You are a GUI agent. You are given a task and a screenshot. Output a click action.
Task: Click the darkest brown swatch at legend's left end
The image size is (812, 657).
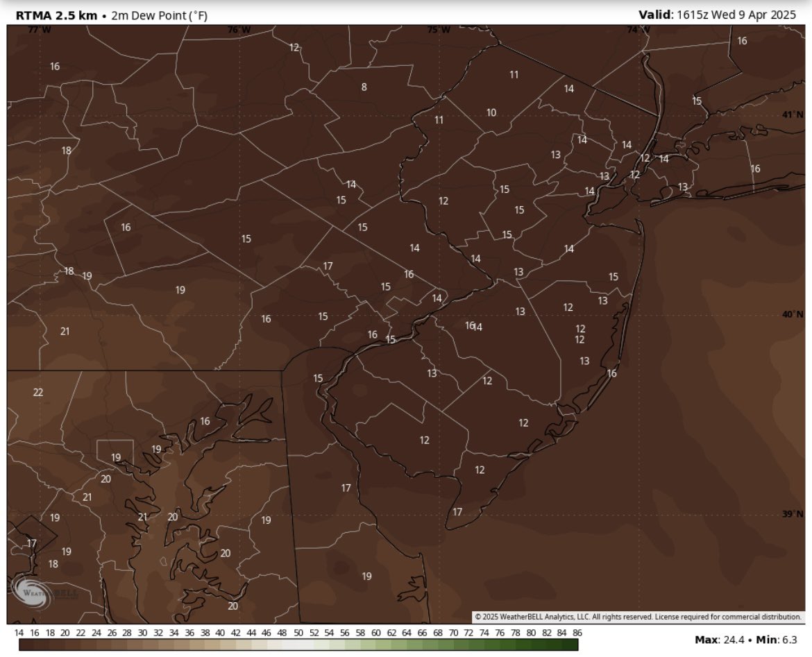pyautogui.click(x=26, y=645)
